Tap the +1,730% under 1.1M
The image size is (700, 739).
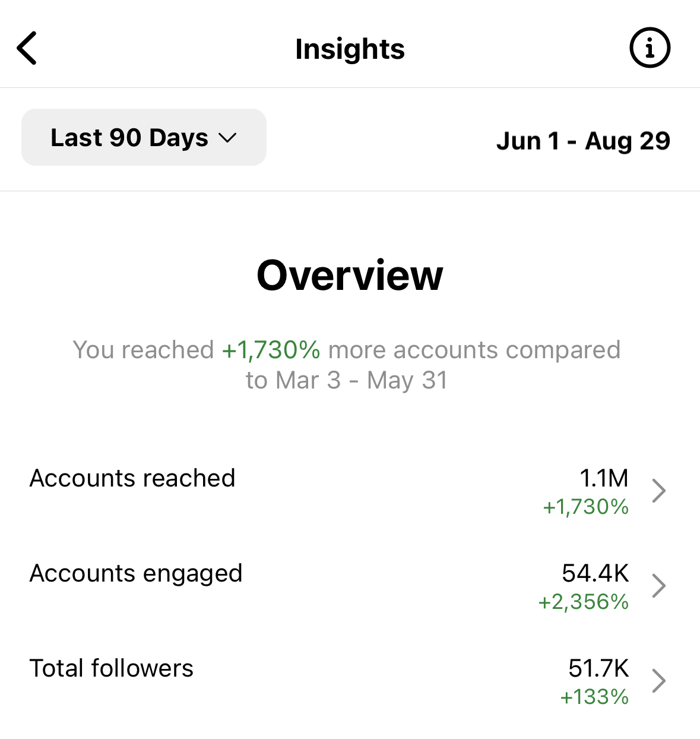(586, 507)
